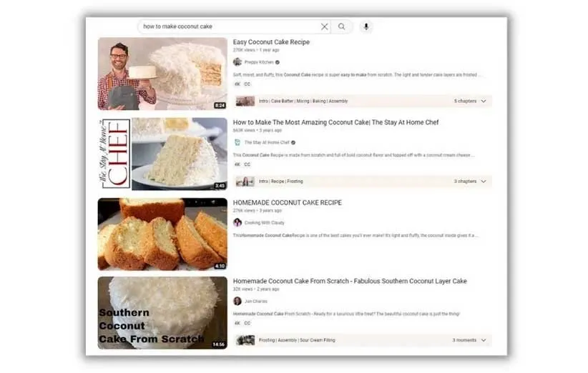This screenshot has width=588, height=373.
Task: Click Jan Charles channel avatar
Action: 237,301
